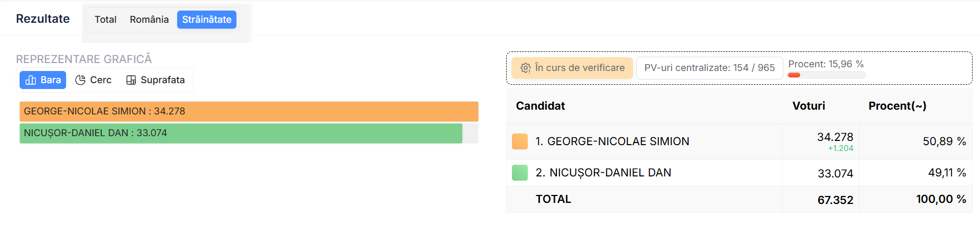Click the green swatch beside Nicușor Dan
980x240 pixels.
520,173
